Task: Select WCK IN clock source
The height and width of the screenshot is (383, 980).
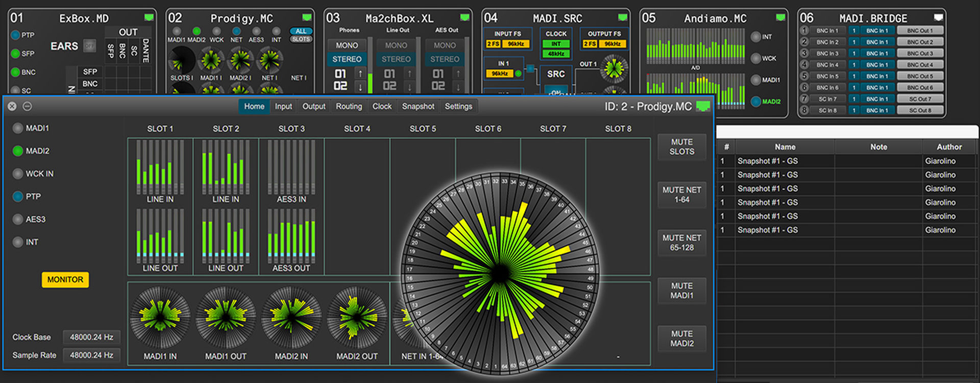Action: pyautogui.click(x=18, y=174)
